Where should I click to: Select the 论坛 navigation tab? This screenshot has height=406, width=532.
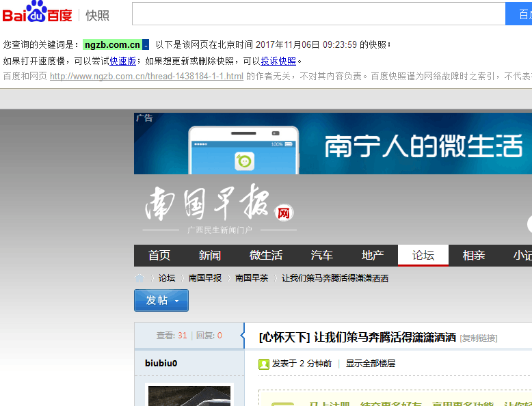click(x=423, y=255)
